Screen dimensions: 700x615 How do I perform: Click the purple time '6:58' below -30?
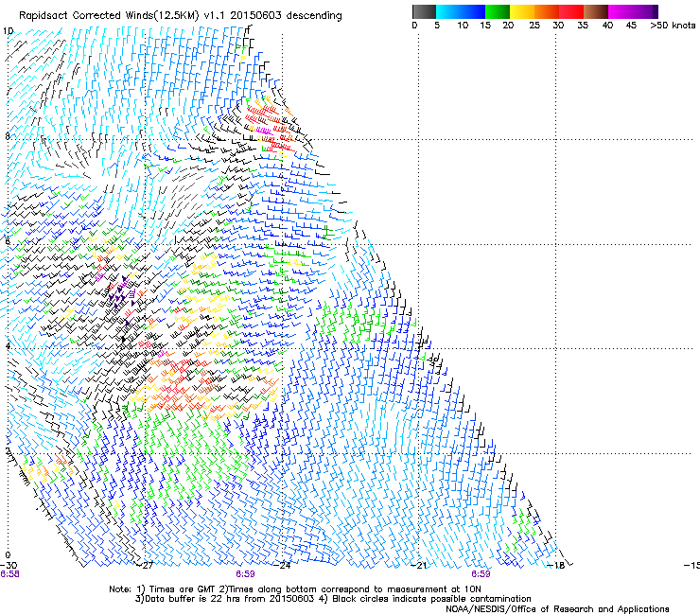coord(9,574)
